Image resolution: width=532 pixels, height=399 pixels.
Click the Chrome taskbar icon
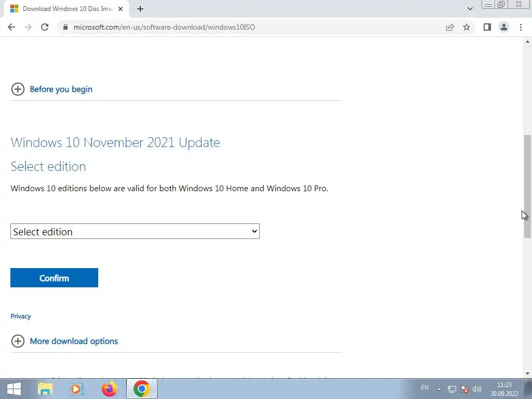(x=141, y=389)
